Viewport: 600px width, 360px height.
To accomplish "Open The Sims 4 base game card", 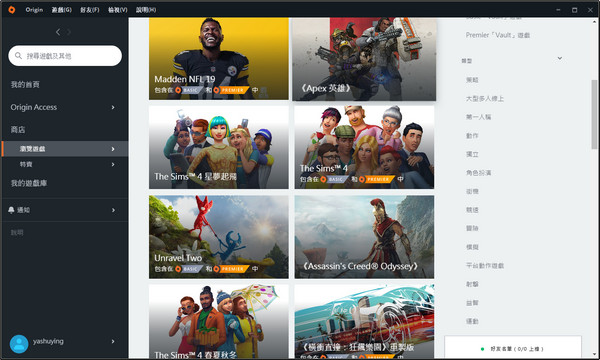I will [364, 147].
